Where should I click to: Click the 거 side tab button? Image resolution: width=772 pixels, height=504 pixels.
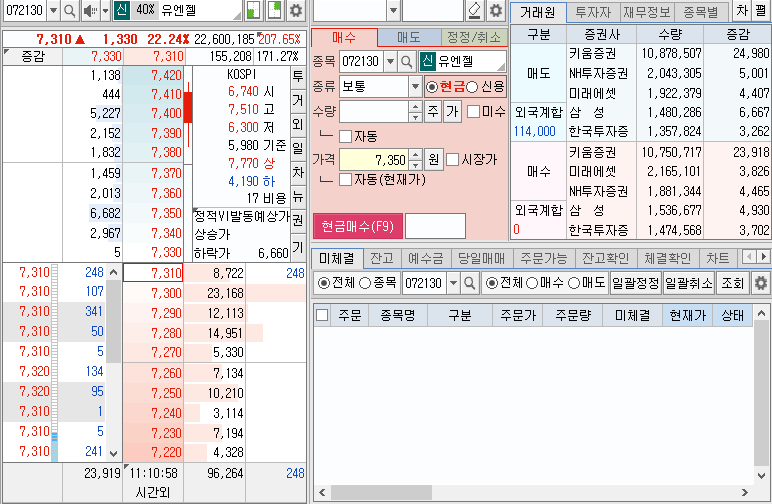(x=298, y=100)
